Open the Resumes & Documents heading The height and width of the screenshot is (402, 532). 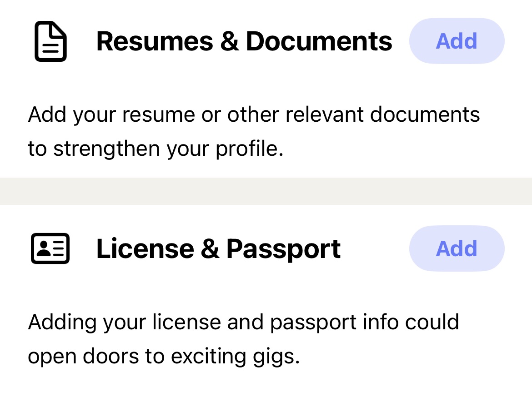coord(244,41)
